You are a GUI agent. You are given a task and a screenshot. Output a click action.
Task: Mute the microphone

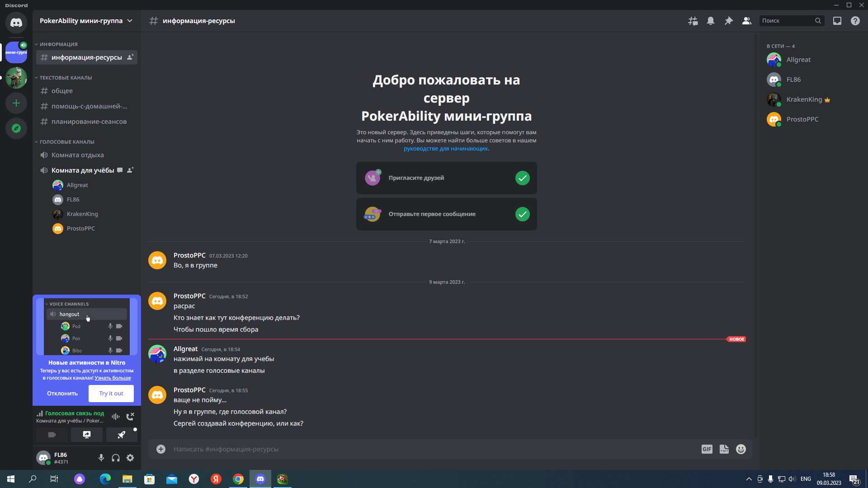tap(101, 458)
